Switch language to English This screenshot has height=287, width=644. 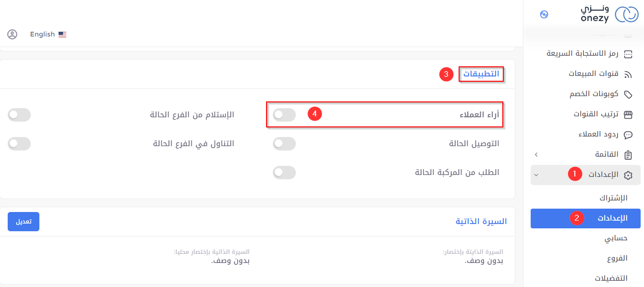(x=48, y=34)
